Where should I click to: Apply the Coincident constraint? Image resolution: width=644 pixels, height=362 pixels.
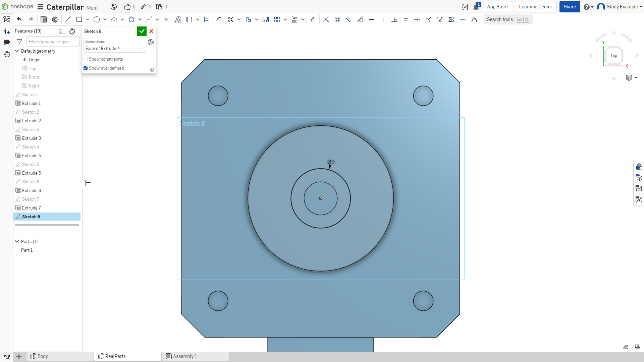(326, 19)
